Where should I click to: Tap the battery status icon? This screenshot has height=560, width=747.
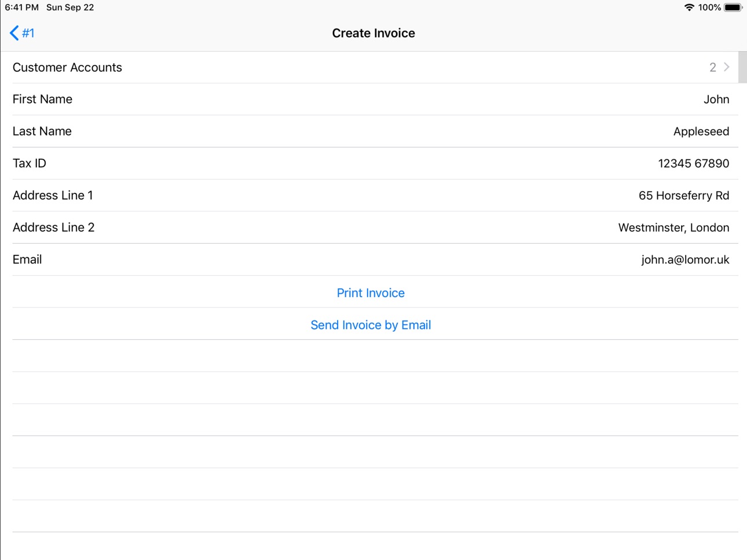pyautogui.click(x=733, y=8)
